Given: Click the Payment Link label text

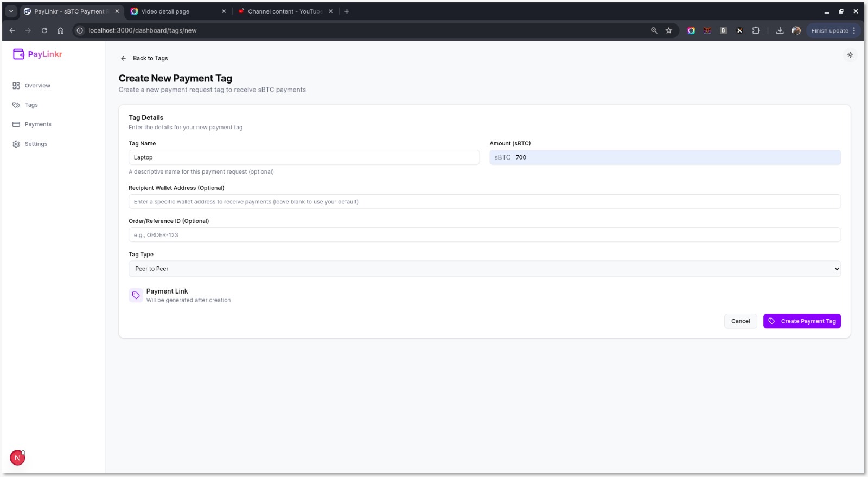Looking at the screenshot, I should tap(167, 291).
